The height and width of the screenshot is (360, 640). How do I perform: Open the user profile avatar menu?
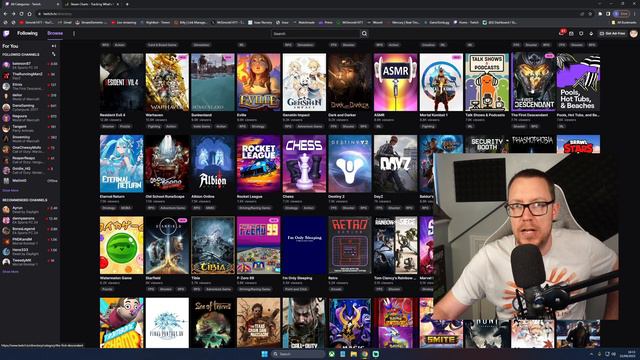click(x=633, y=33)
